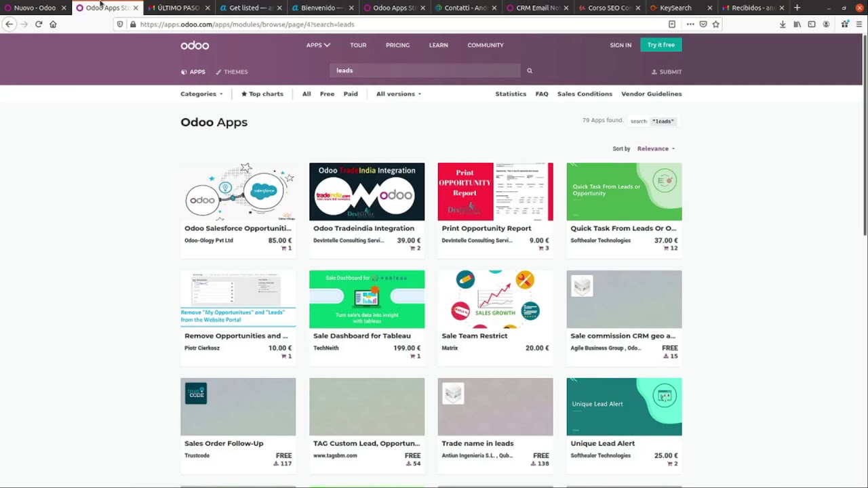Open the Statistics link
868x488 pixels.
511,94
